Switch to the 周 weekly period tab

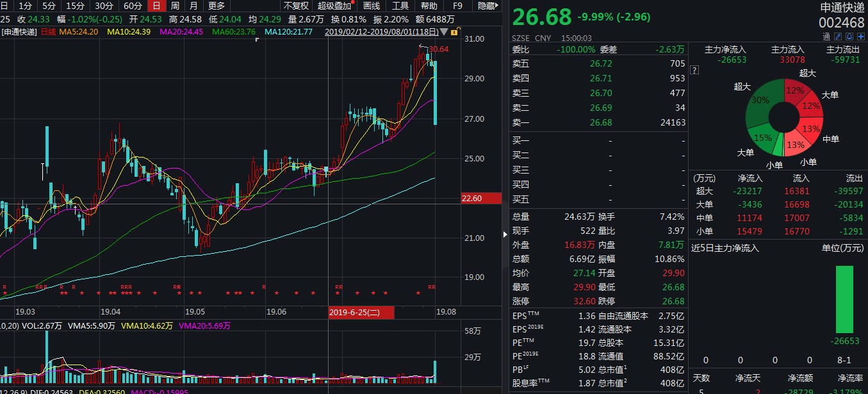point(174,6)
